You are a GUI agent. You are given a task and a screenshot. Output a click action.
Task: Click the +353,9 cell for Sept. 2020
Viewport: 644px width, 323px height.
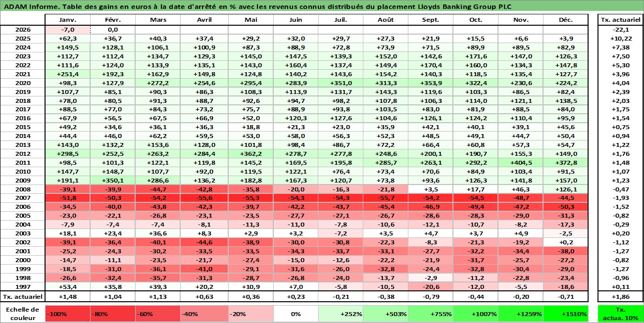431,83
